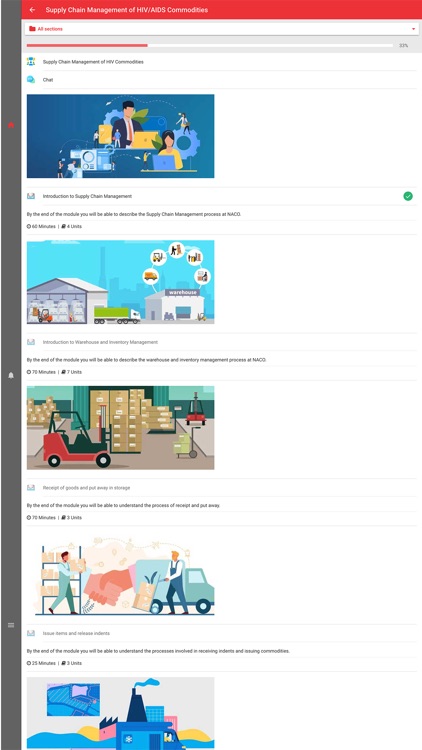
Task: Click description mentioning receipt and put away
Action: point(123,505)
